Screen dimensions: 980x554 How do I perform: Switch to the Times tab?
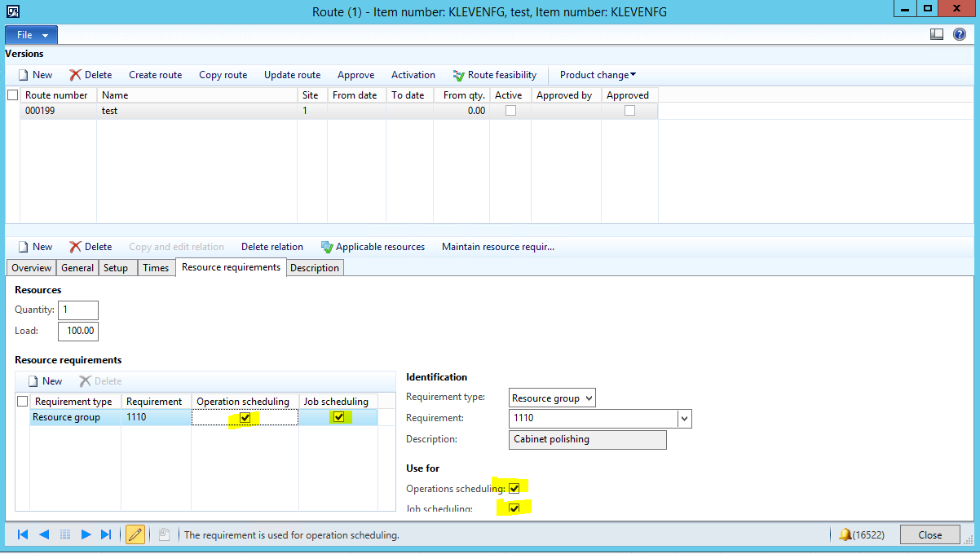point(155,267)
